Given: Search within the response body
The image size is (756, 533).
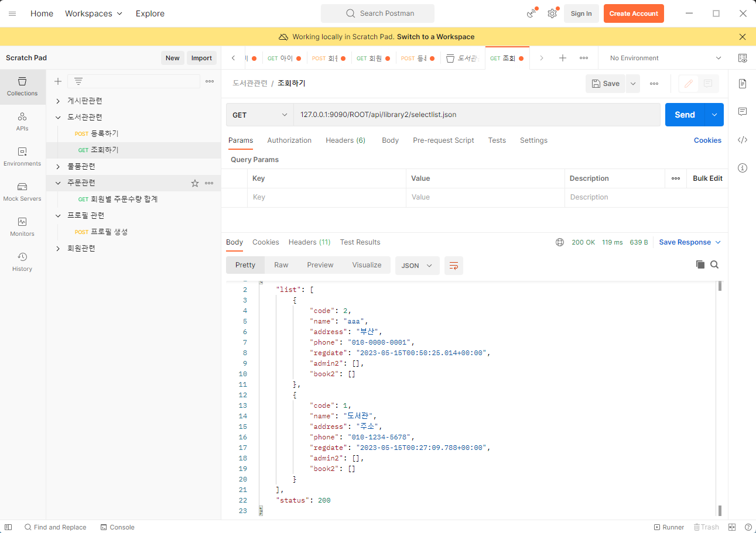Looking at the screenshot, I should coord(714,265).
